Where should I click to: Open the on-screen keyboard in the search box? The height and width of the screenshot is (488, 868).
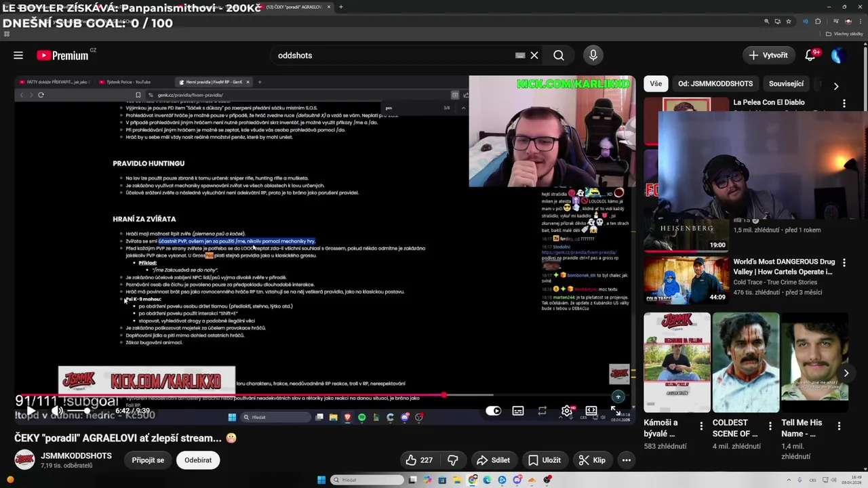(520, 56)
